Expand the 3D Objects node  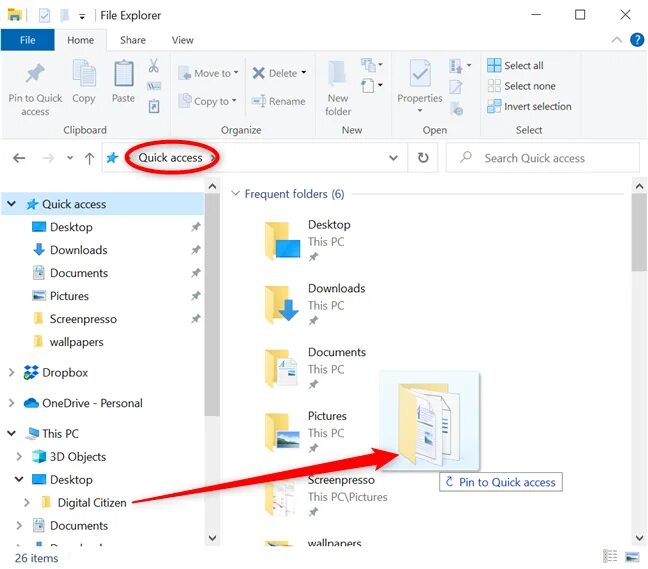point(19,457)
